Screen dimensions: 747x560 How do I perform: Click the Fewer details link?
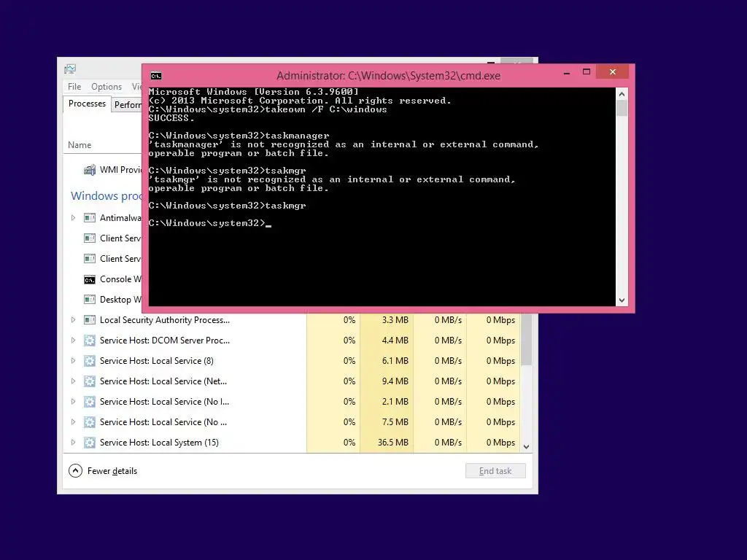(112, 471)
